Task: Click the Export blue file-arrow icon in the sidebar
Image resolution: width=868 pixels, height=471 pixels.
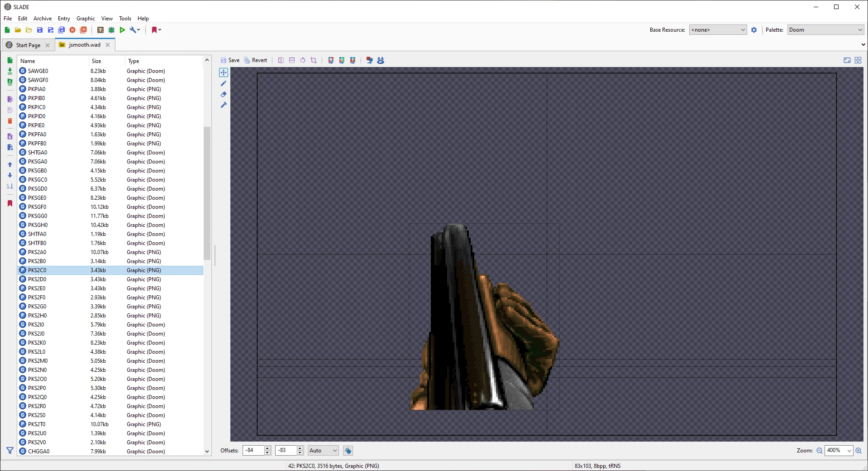Action: pyautogui.click(x=10, y=147)
